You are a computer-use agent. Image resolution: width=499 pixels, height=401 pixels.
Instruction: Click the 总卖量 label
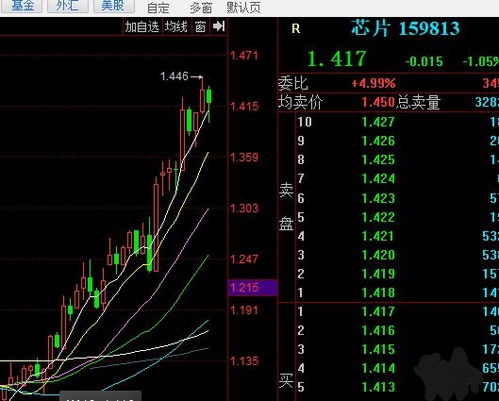(418, 102)
